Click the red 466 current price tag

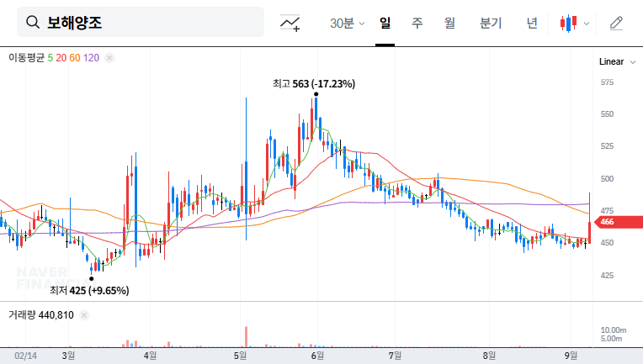pos(618,222)
